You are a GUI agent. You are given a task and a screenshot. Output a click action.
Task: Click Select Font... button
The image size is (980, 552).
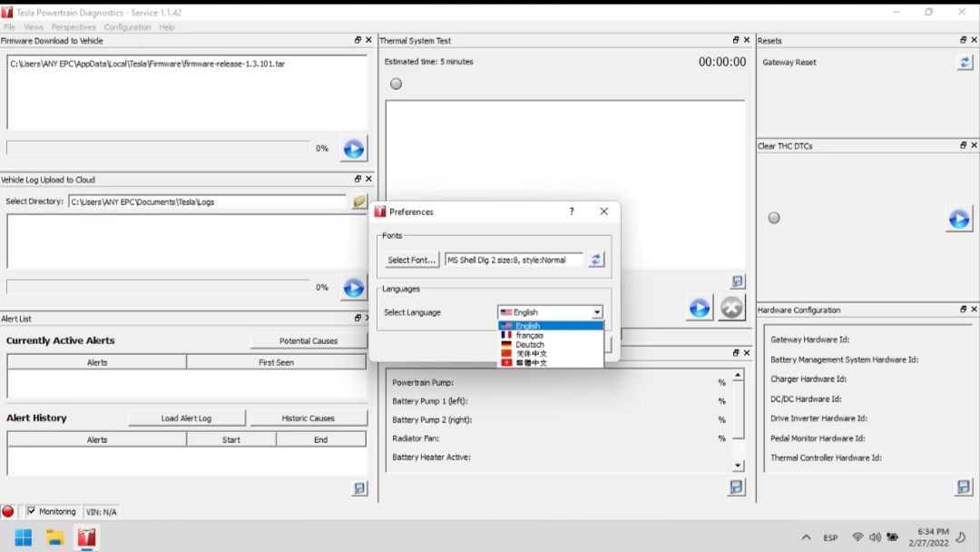pos(412,260)
